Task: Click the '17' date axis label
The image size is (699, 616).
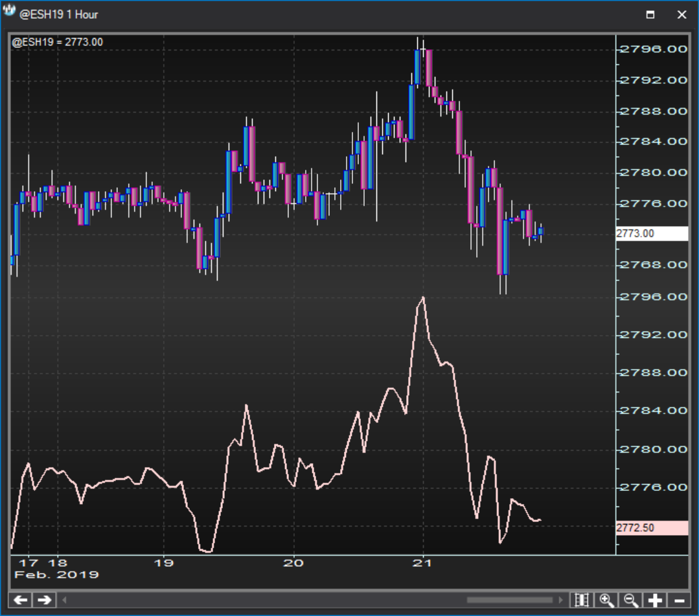Action: coord(29,563)
